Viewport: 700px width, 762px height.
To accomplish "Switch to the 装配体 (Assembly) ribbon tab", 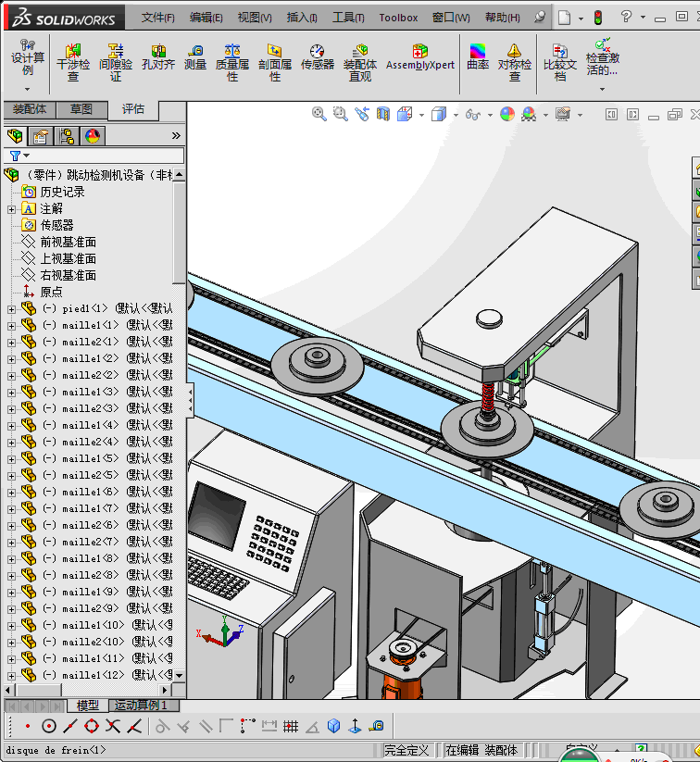I will 30,109.
